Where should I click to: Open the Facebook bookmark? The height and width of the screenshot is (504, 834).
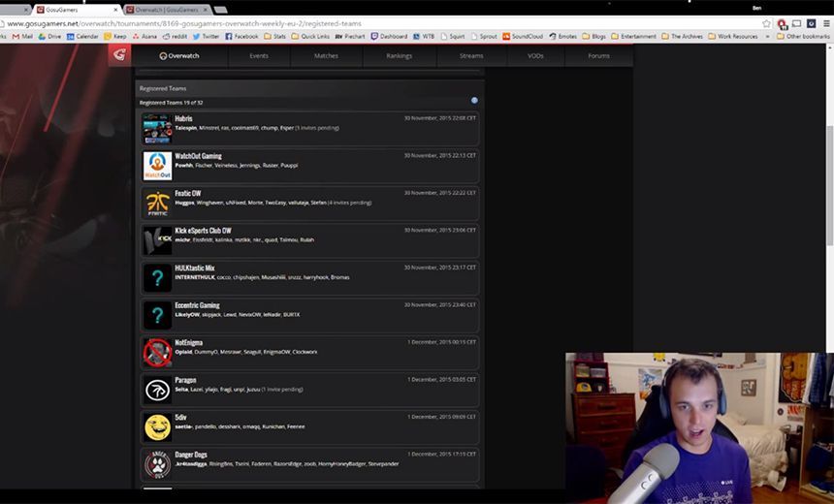point(241,36)
